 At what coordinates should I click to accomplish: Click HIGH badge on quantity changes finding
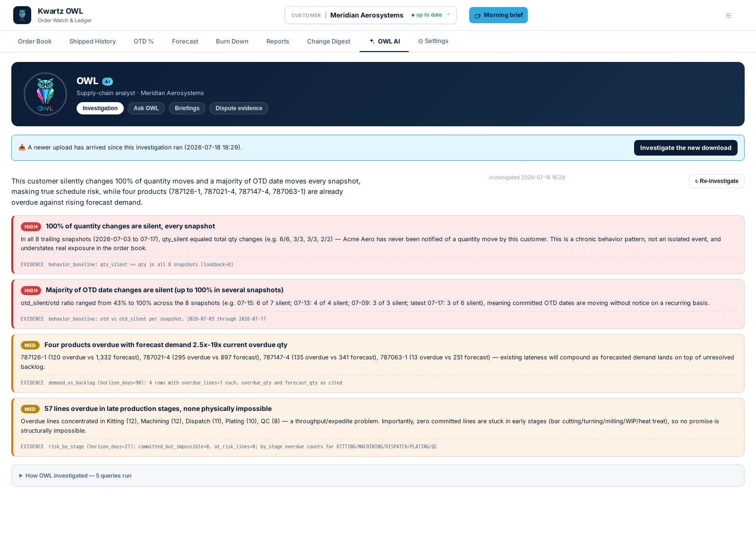pyautogui.click(x=31, y=227)
